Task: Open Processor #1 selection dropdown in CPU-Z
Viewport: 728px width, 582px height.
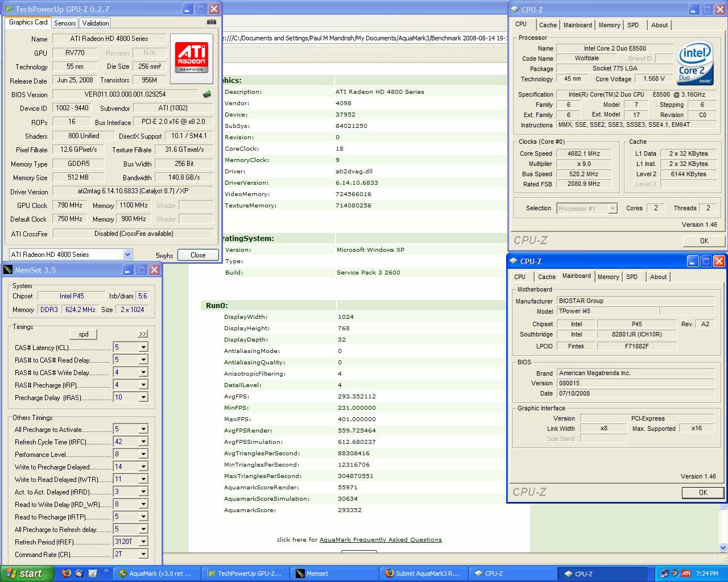Action: pyautogui.click(x=613, y=209)
